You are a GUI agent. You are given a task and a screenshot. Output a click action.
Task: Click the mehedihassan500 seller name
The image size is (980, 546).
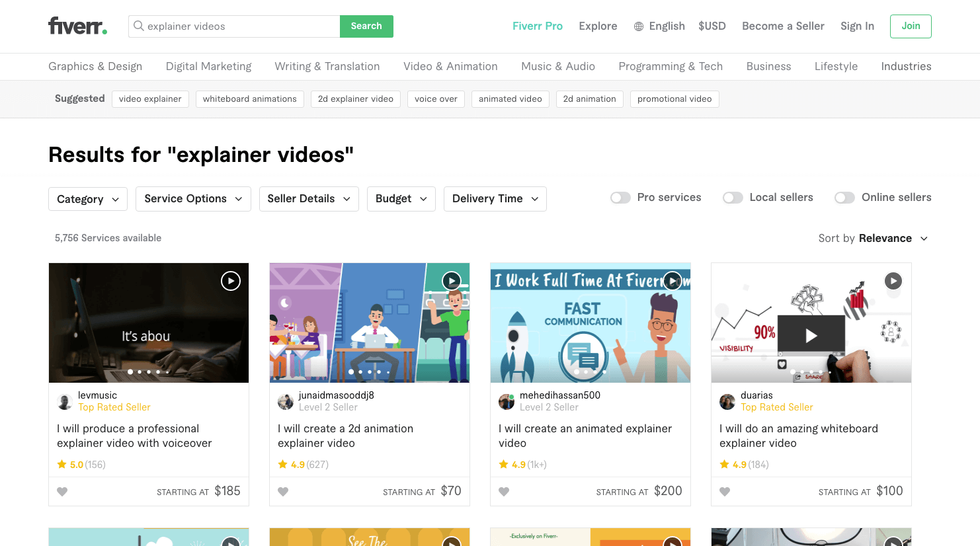point(560,395)
